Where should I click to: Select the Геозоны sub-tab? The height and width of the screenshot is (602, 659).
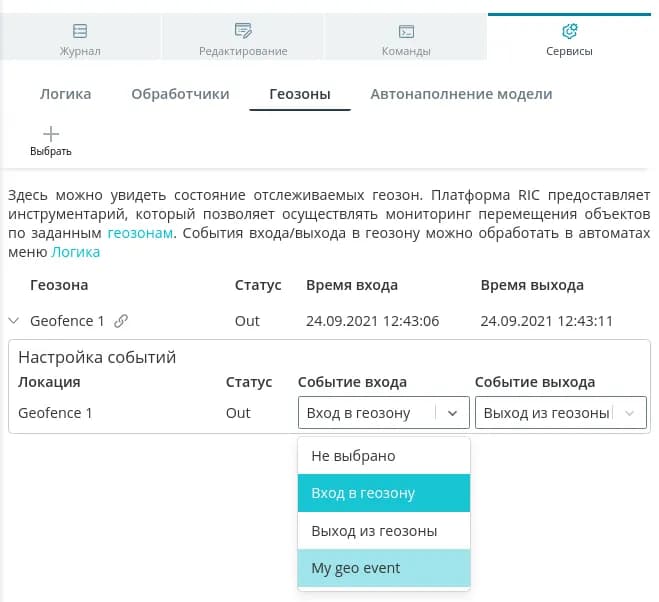(x=300, y=94)
